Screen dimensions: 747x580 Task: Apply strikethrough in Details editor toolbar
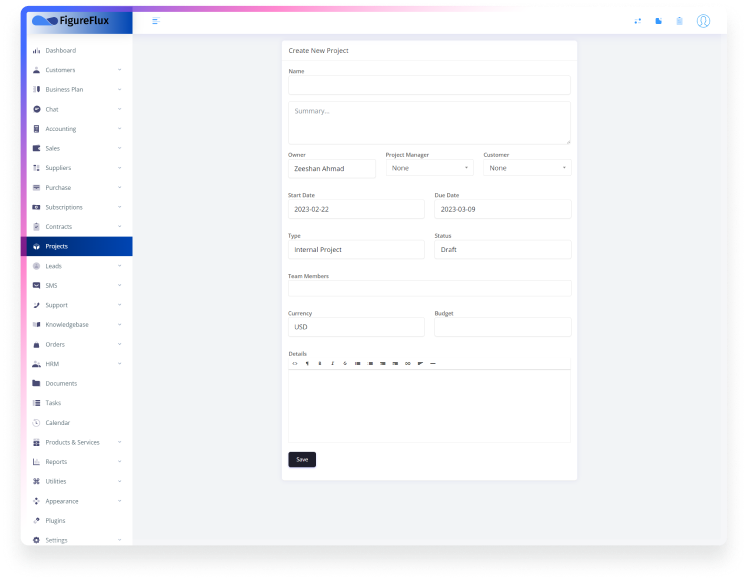tap(345, 363)
